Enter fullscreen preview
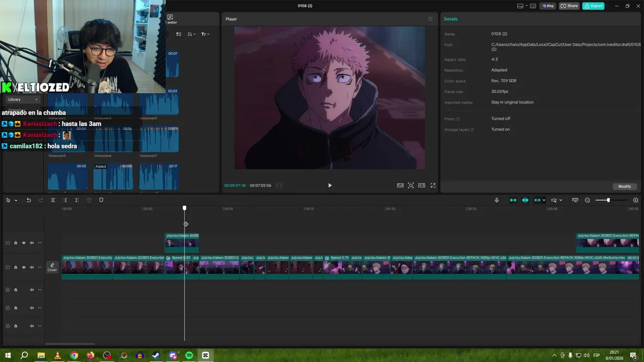Viewport: 644px width, 362px height. (433, 186)
